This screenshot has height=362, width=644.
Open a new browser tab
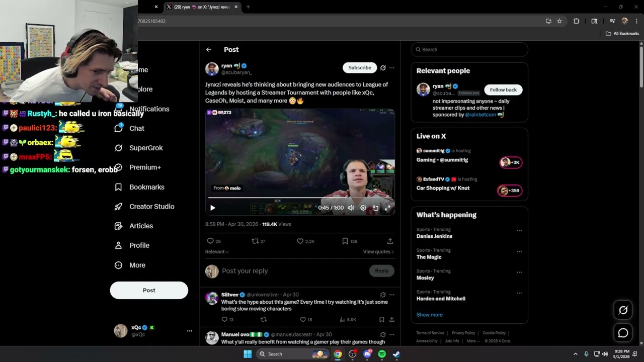coord(248,7)
